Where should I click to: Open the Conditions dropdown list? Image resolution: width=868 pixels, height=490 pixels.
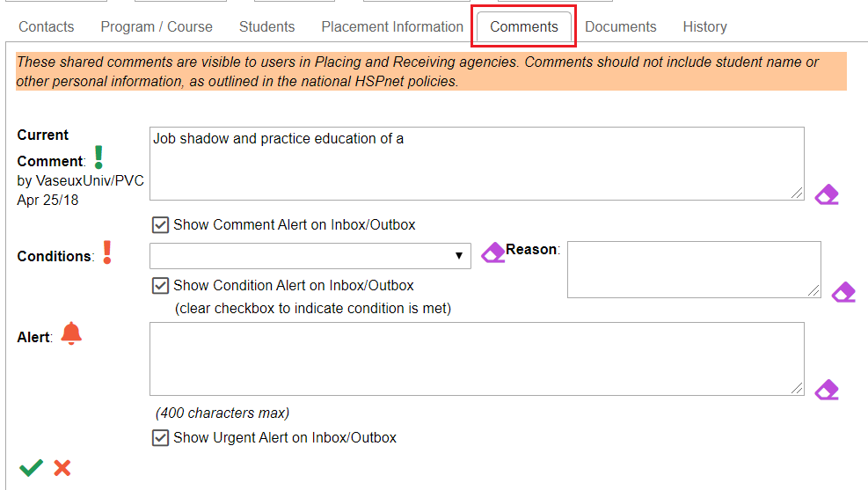pyautogui.click(x=310, y=256)
